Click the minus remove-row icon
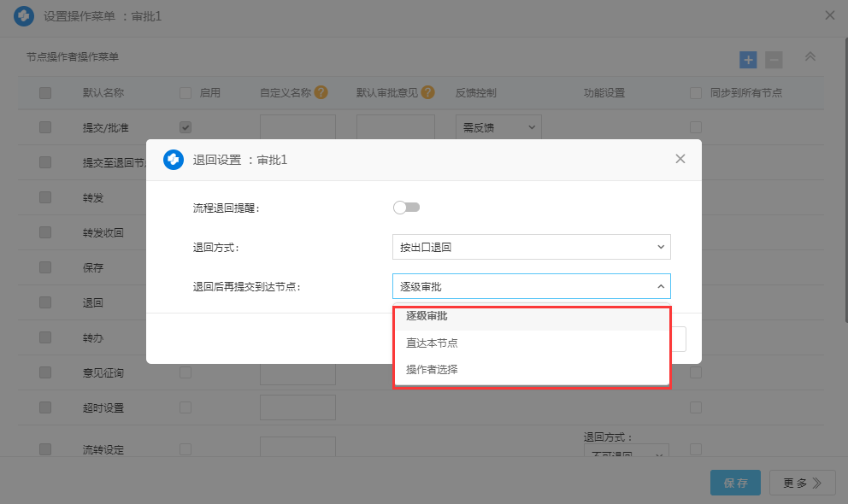Viewport: 848px width, 504px height. click(773, 60)
